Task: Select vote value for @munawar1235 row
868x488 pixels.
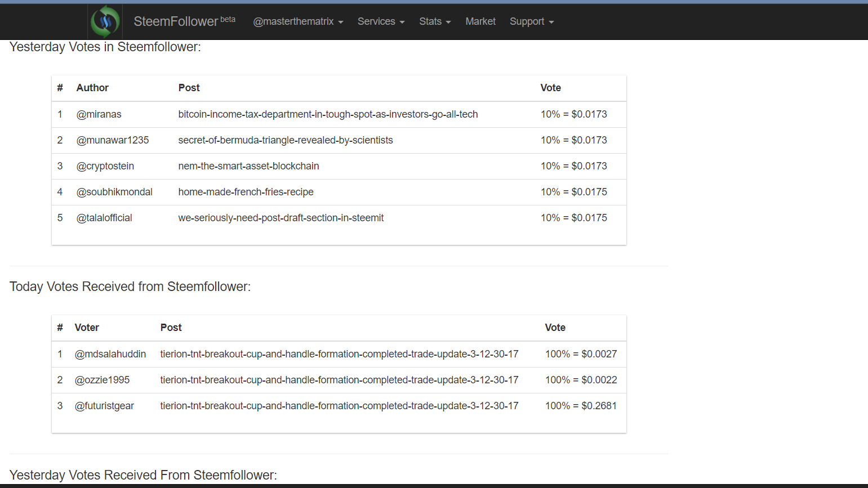Action: (574, 140)
